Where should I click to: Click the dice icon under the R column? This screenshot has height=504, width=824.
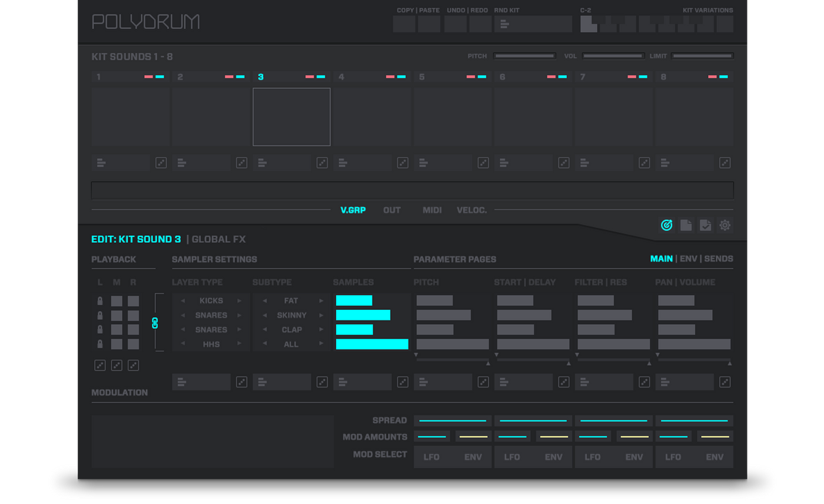click(x=134, y=365)
